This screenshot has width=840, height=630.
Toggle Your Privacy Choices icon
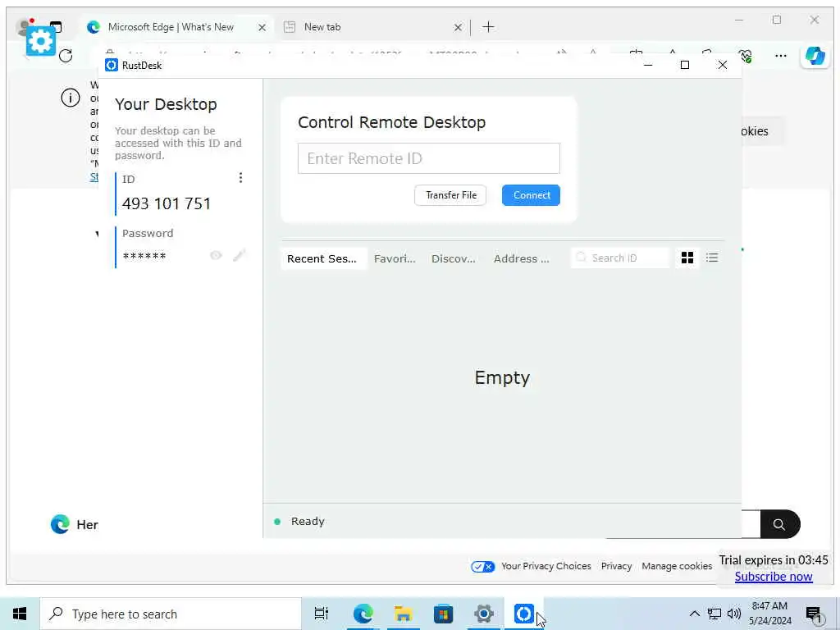point(482,567)
